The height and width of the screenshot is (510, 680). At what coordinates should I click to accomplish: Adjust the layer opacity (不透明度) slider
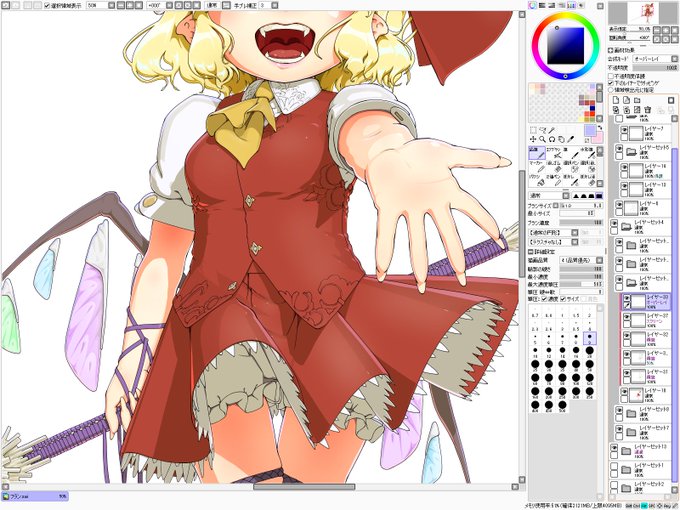point(655,68)
